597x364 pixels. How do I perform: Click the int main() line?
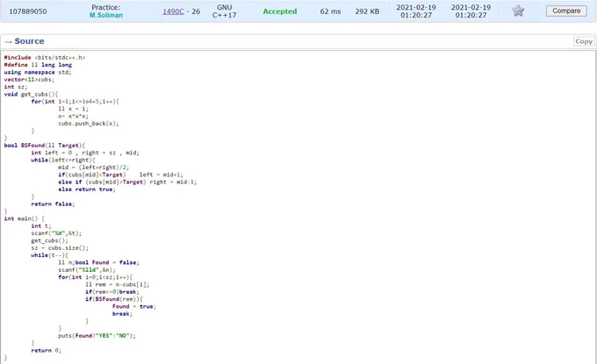pyautogui.click(x=24, y=218)
